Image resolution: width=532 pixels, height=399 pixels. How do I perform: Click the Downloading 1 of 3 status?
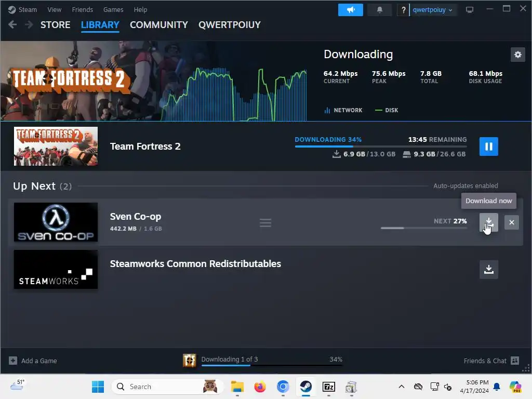pyautogui.click(x=229, y=359)
